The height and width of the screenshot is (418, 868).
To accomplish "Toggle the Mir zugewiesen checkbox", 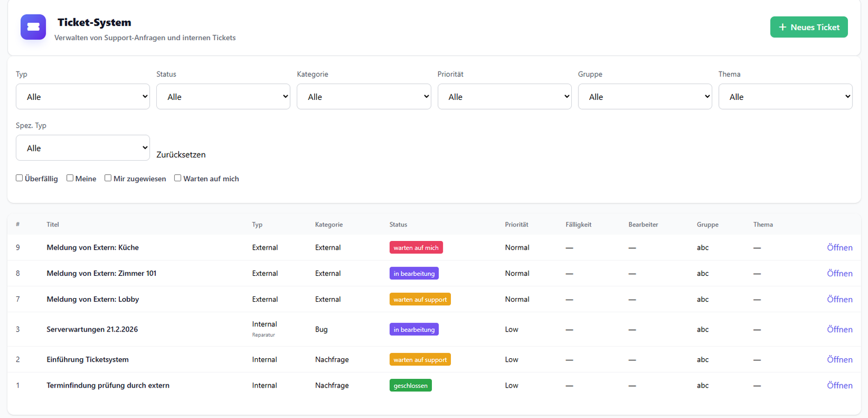I will pos(108,178).
